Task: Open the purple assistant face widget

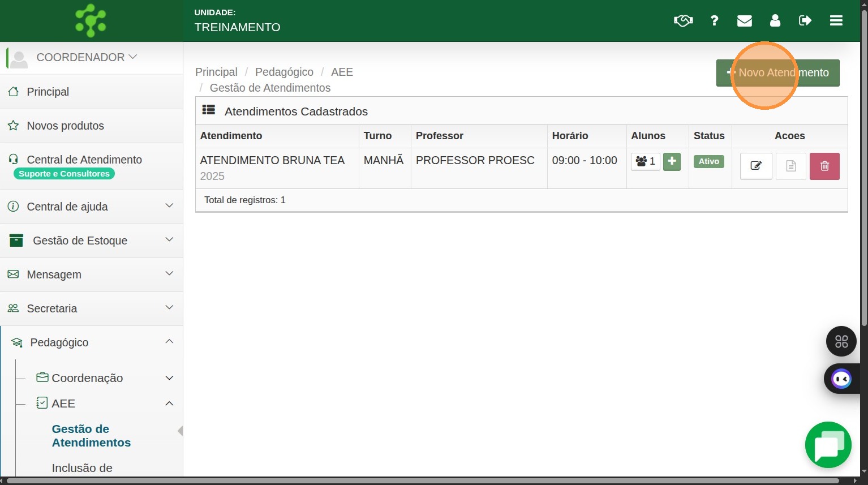Action: pyautogui.click(x=841, y=379)
